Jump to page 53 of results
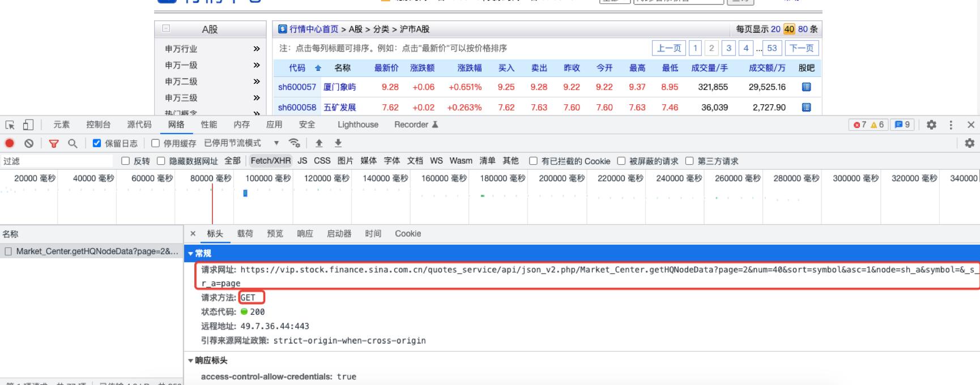980x385 pixels. point(772,48)
